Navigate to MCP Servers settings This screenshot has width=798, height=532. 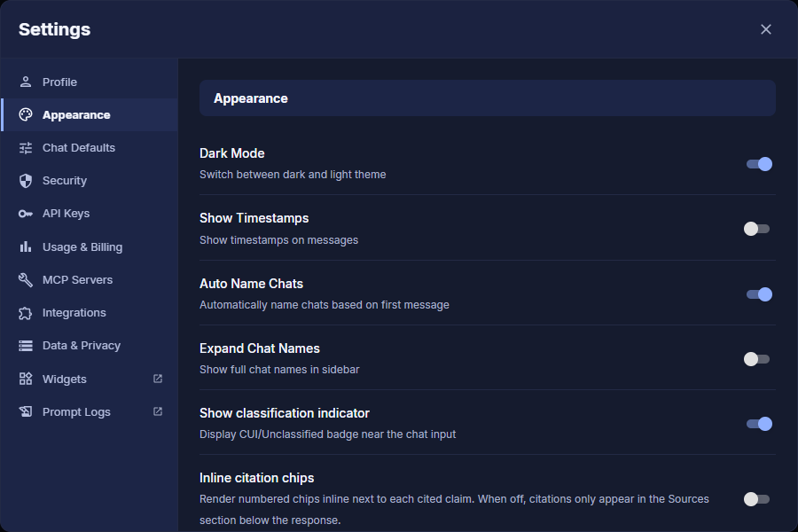[90, 280]
